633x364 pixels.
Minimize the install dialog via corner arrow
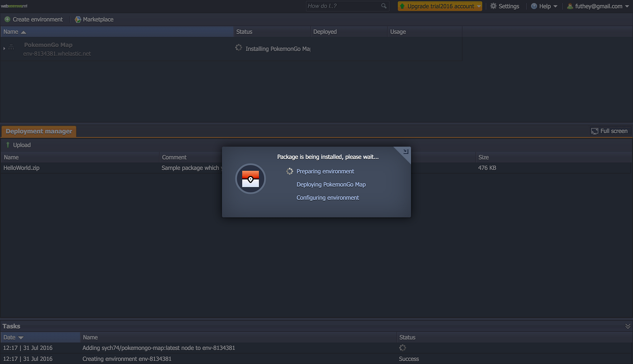pos(406,151)
